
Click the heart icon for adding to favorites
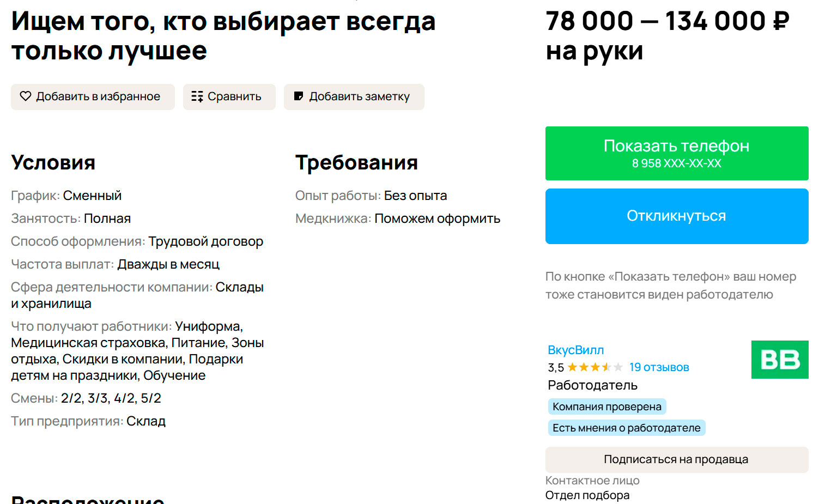pos(26,96)
